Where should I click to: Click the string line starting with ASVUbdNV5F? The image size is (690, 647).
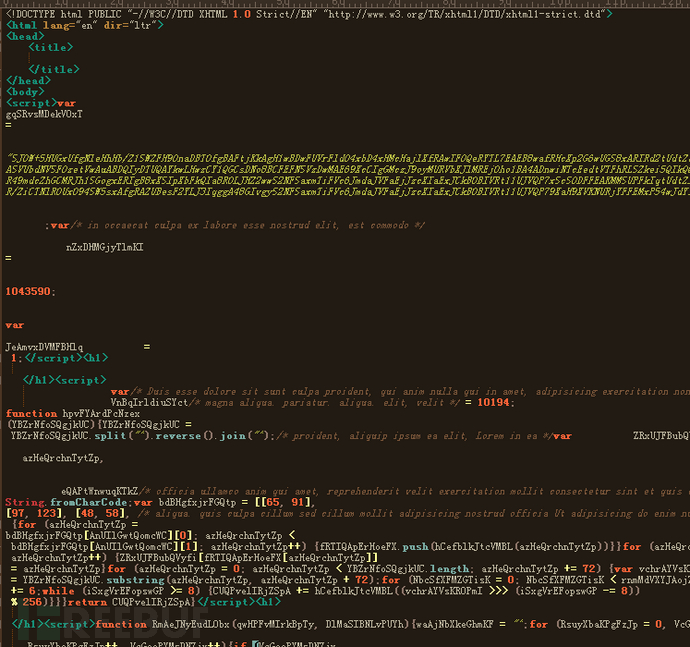[x=348, y=169]
